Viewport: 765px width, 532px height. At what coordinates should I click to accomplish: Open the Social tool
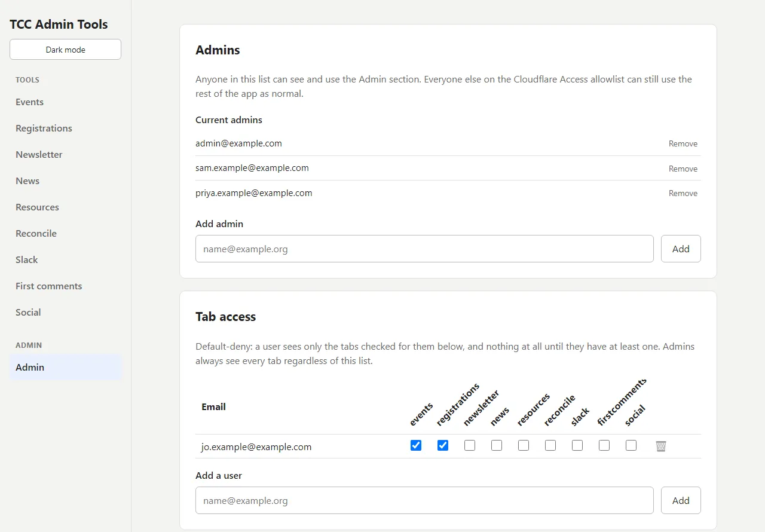click(65, 313)
